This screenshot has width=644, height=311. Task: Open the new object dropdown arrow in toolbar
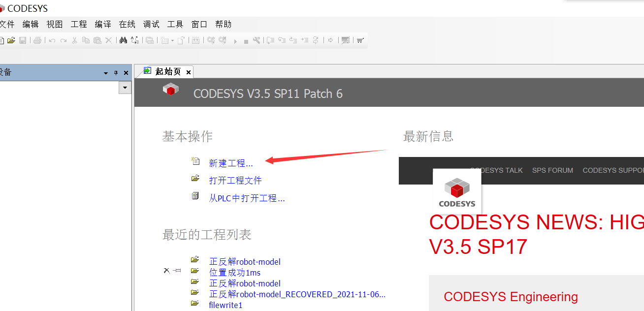tap(172, 40)
